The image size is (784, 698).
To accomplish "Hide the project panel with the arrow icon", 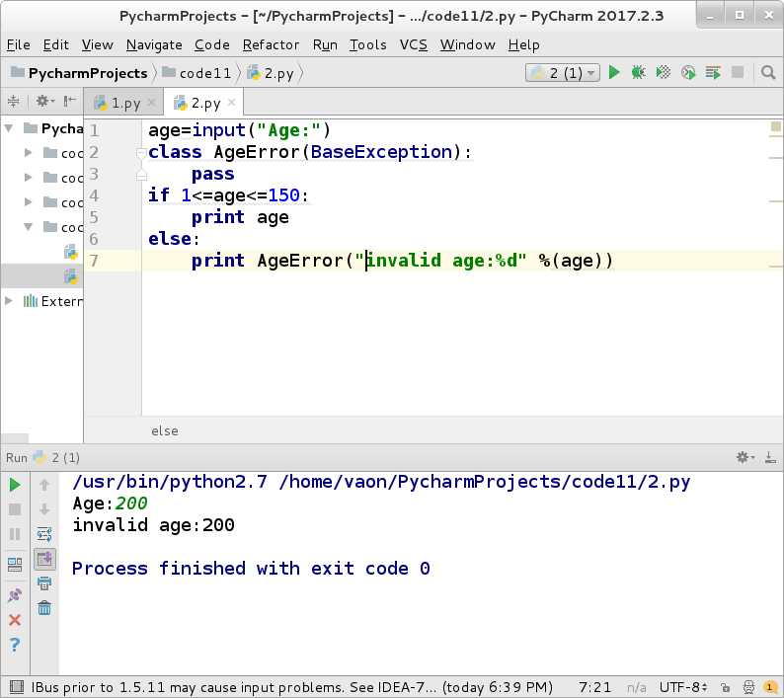I will (x=70, y=102).
